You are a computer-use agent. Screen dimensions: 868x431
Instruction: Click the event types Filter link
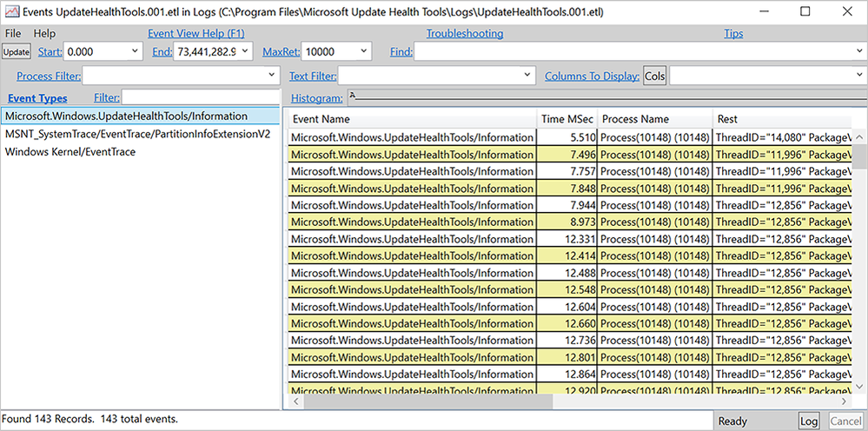point(106,98)
